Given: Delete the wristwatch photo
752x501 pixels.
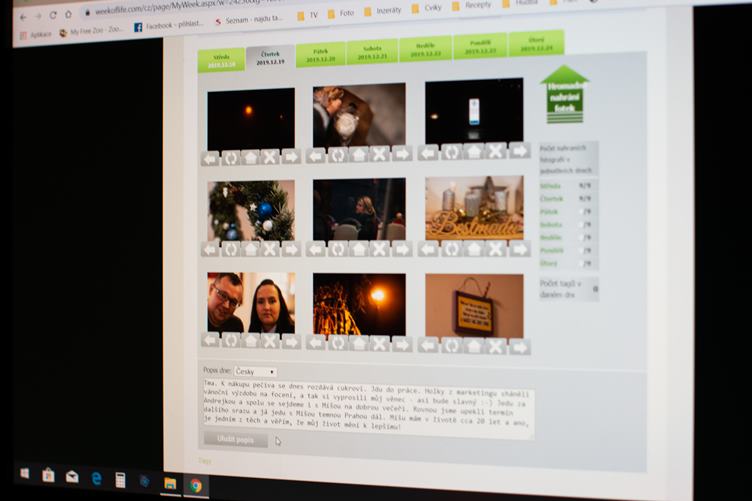Looking at the screenshot, I should [380, 154].
